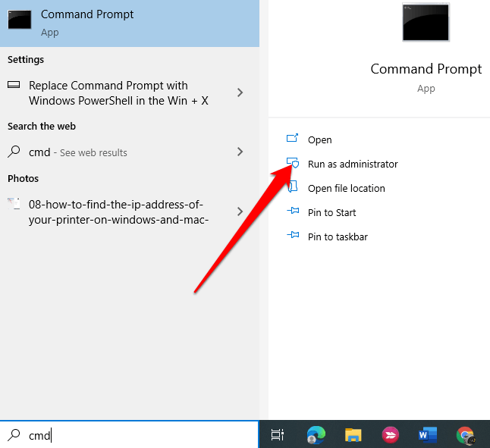Open Task View from the taskbar
This screenshot has height=448, width=490.
coord(278,434)
